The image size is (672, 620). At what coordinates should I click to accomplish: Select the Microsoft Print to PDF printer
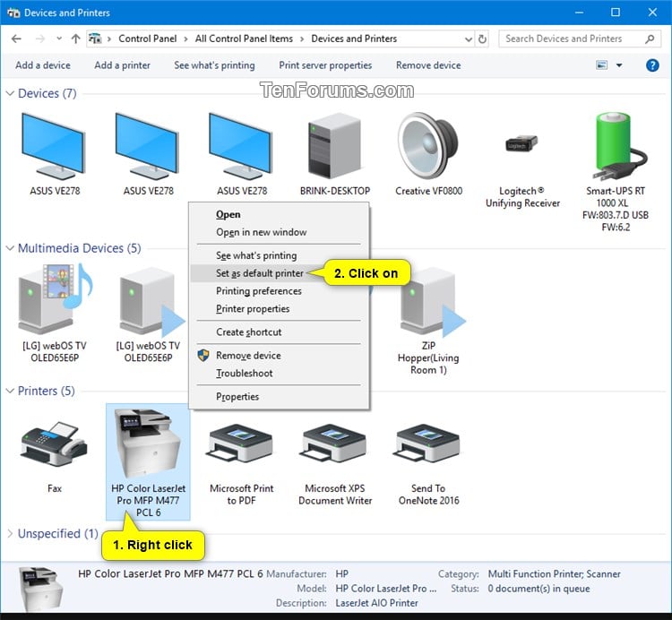coord(241,443)
